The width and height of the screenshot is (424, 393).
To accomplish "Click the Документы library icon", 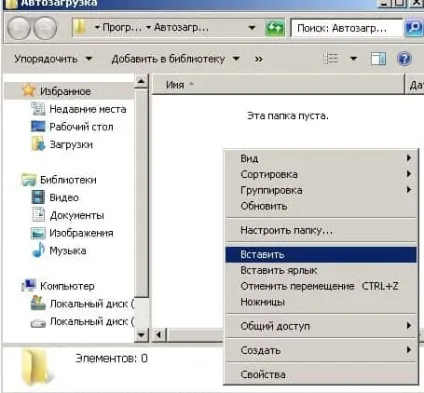I will coord(38,215).
